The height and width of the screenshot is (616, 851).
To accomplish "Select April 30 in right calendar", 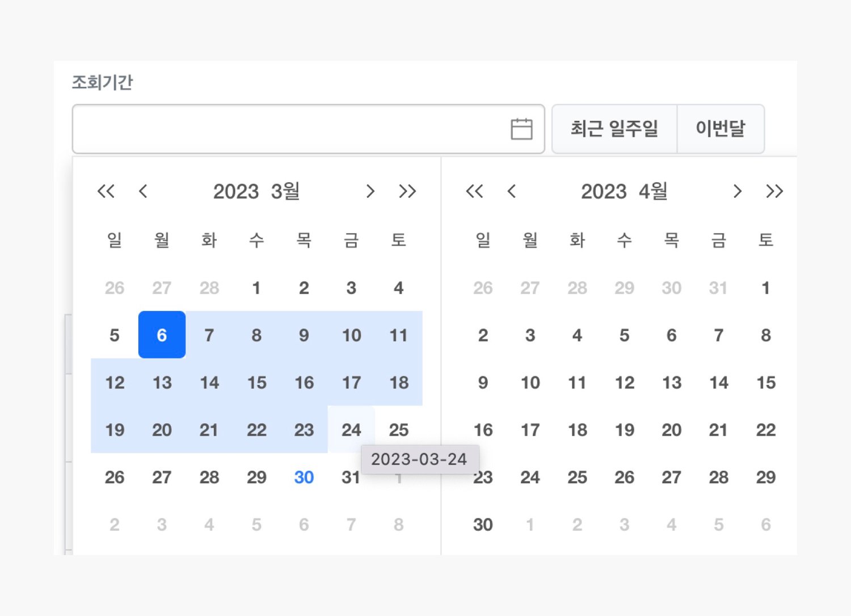I will 483,525.
